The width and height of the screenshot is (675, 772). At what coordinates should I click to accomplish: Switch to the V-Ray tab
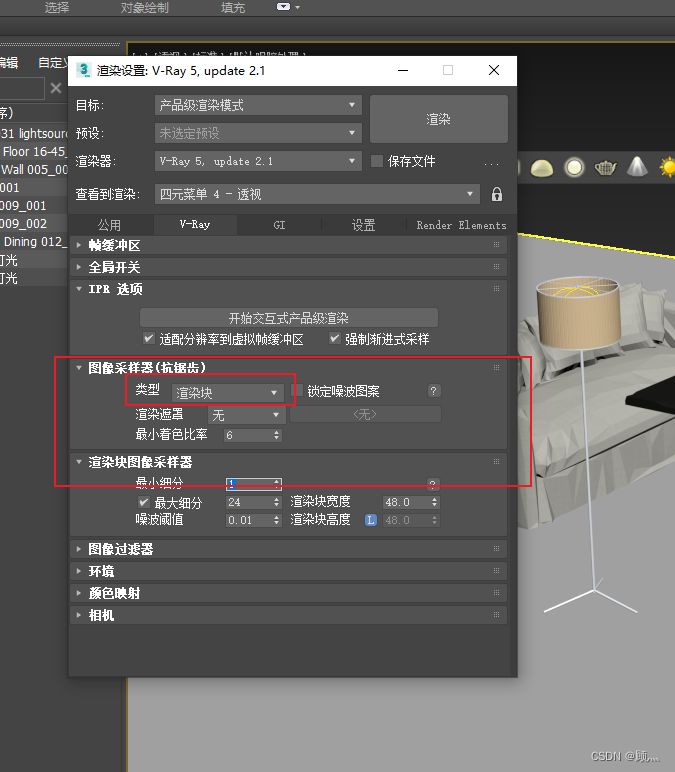(x=195, y=225)
